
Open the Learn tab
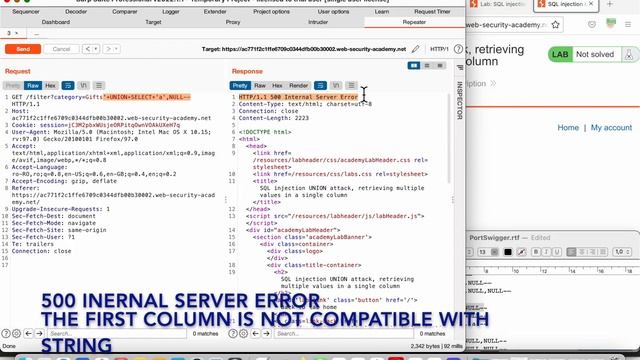click(382, 11)
